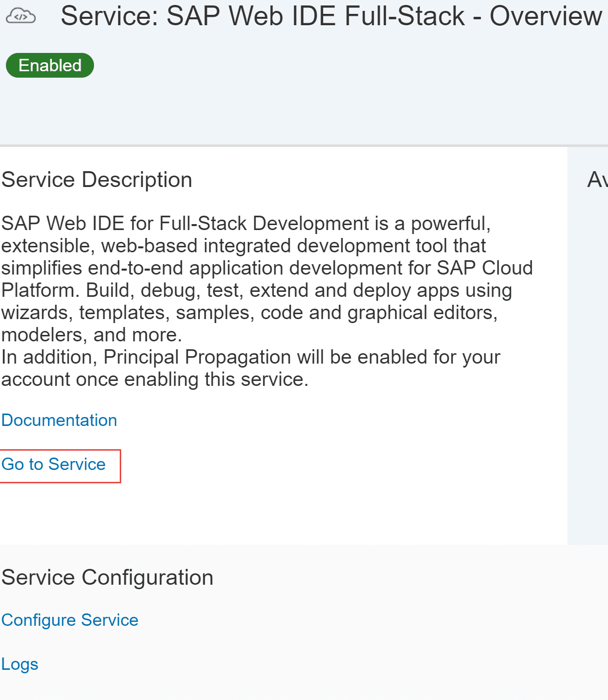The height and width of the screenshot is (700, 608).
Task: Open the Logs link
Action: tap(20, 664)
